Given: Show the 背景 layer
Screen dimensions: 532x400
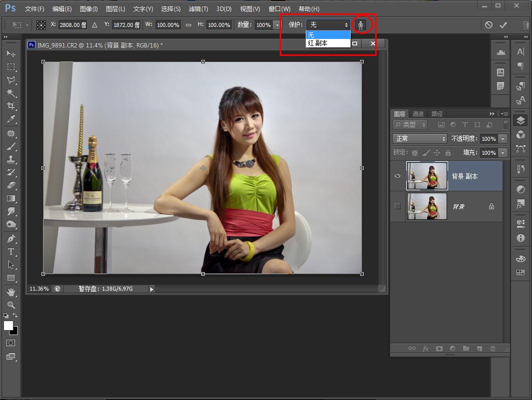Looking at the screenshot, I should tap(398, 206).
